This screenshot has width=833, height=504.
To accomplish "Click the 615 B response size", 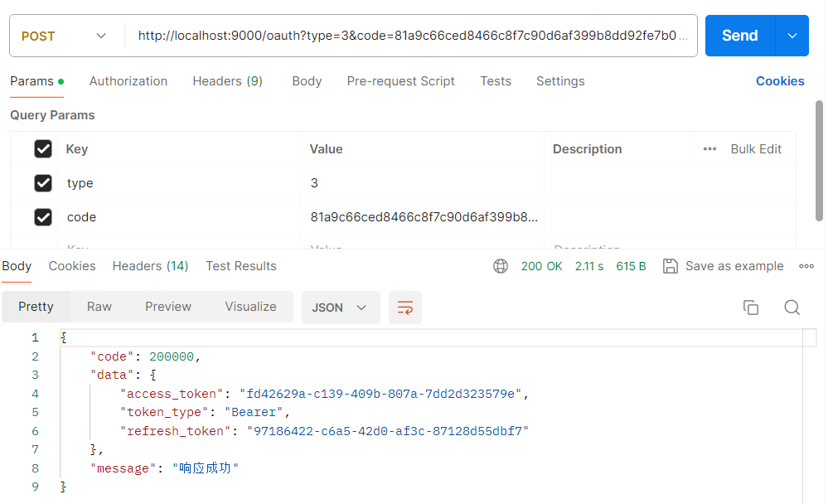I will (631, 266).
